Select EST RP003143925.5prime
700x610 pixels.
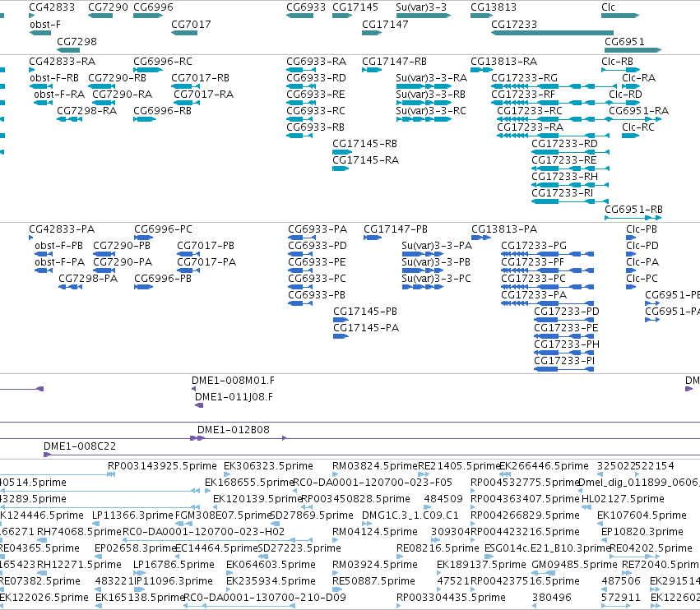pos(162,466)
